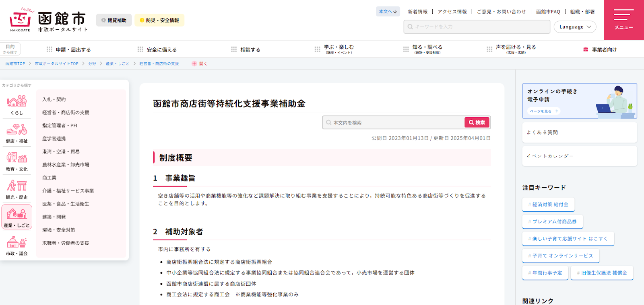This screenshot has width=644, height=305.
Task: Select 経営者・商店街の支援 in sidebar list
Action: tap(66, 113)
